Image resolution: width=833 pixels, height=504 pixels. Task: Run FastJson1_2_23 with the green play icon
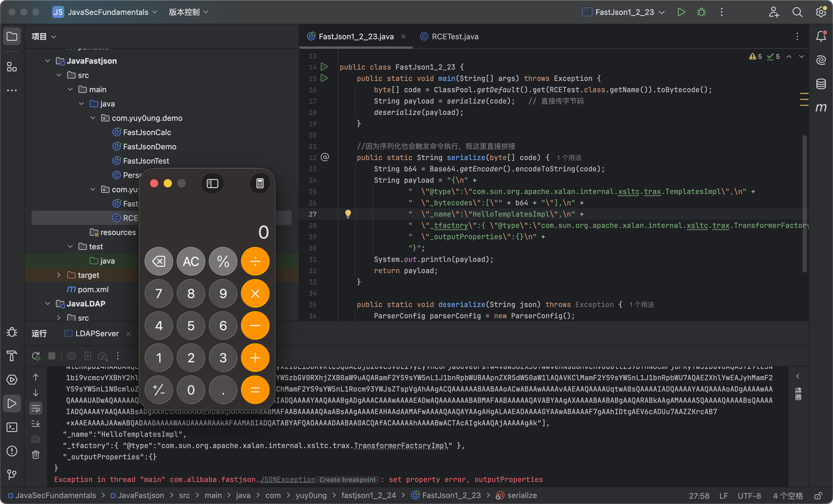(x=681, y=12)
